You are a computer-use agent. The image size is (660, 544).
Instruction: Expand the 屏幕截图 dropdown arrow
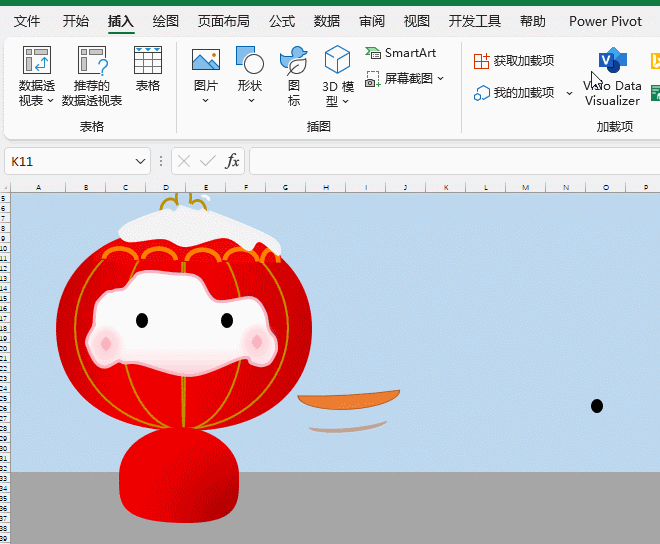441,78
